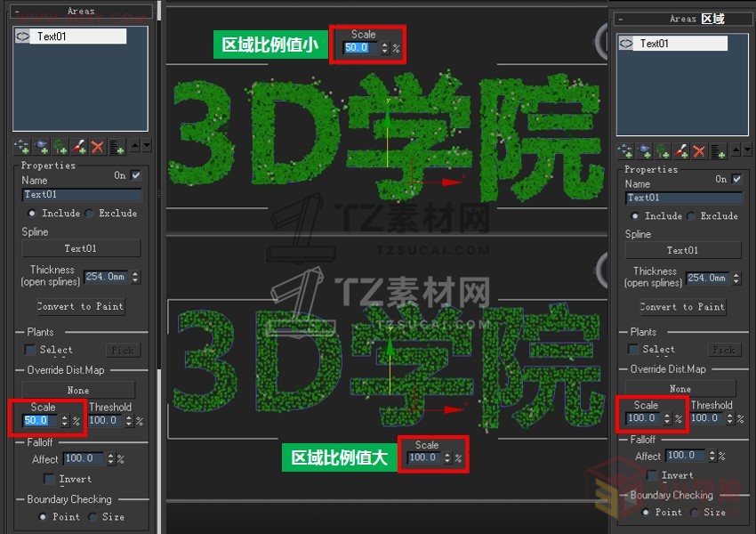
Task: Choose Size boundary checking in left panel
Action: point(92,516)
